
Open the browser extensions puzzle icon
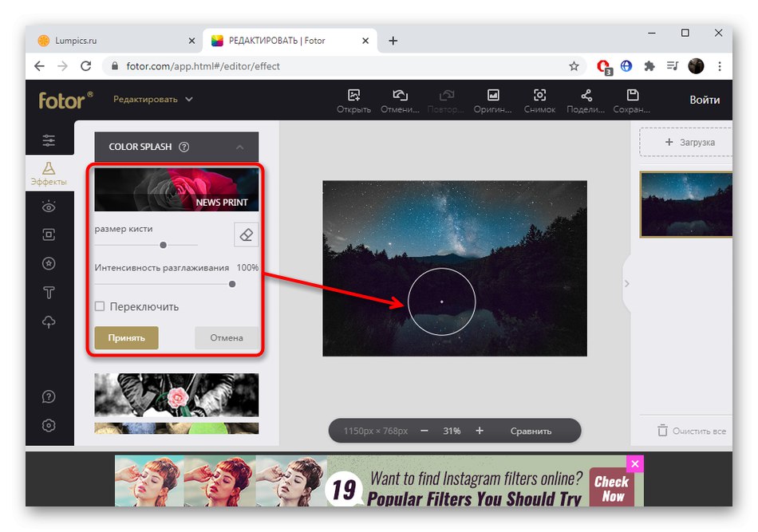649,66
